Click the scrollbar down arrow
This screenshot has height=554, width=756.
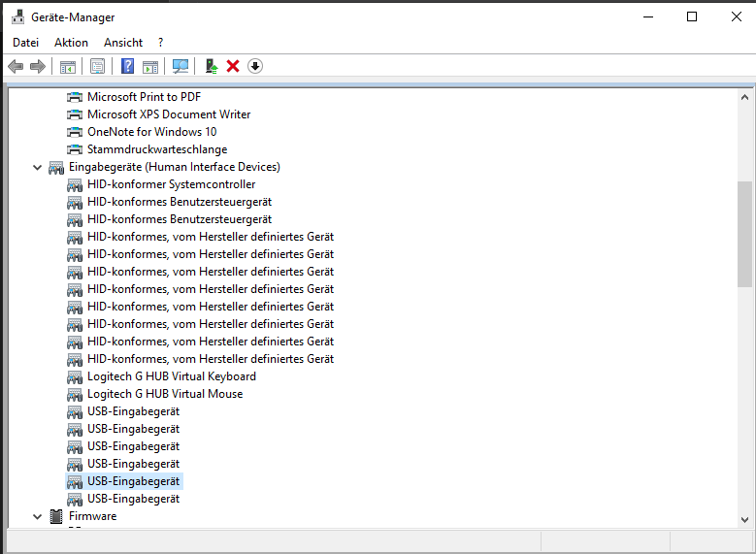(x=744, y=520)
